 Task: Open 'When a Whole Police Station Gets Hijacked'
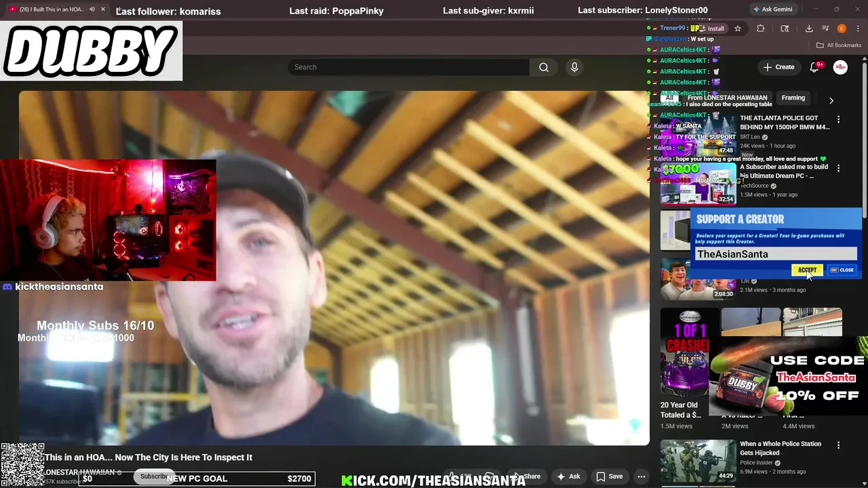tap(781, 449)
